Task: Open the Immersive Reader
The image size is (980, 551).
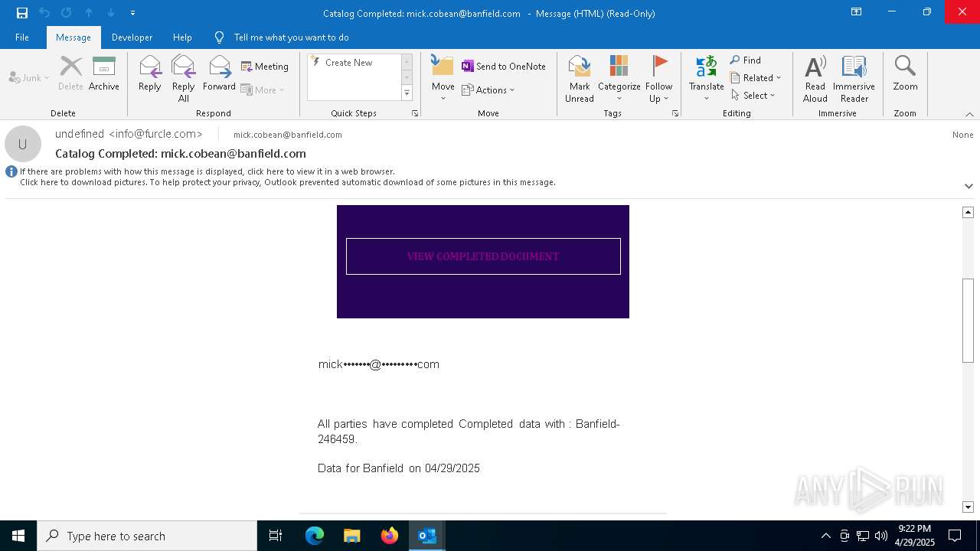Action: coord(854,79)
